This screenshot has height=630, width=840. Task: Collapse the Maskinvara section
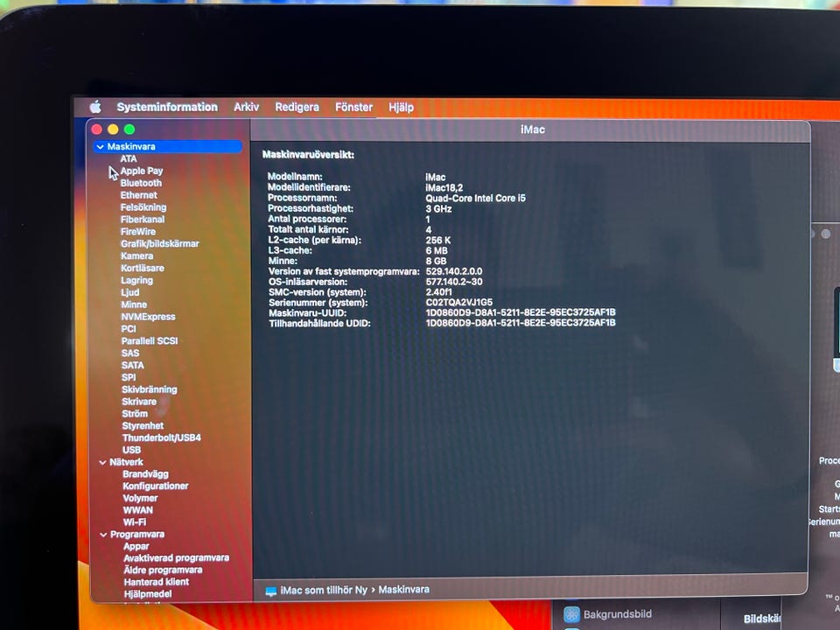100,146
